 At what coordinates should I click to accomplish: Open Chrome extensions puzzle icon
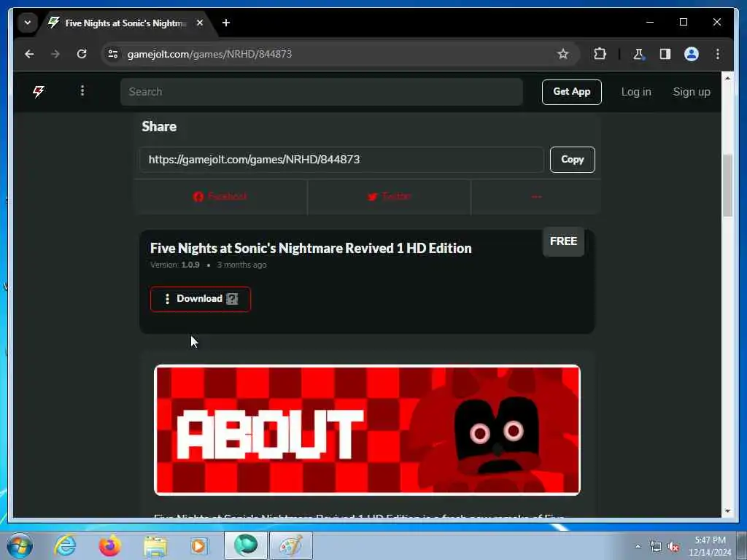600,54
